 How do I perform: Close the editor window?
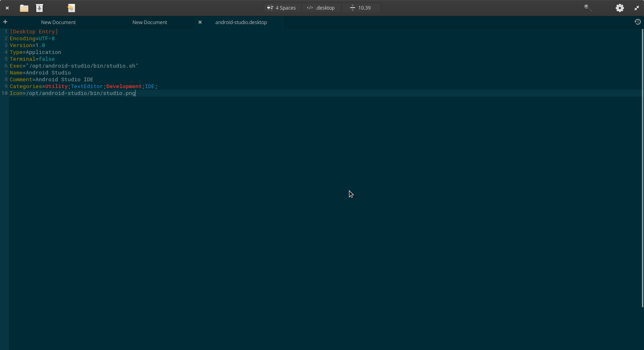(7, 8)
